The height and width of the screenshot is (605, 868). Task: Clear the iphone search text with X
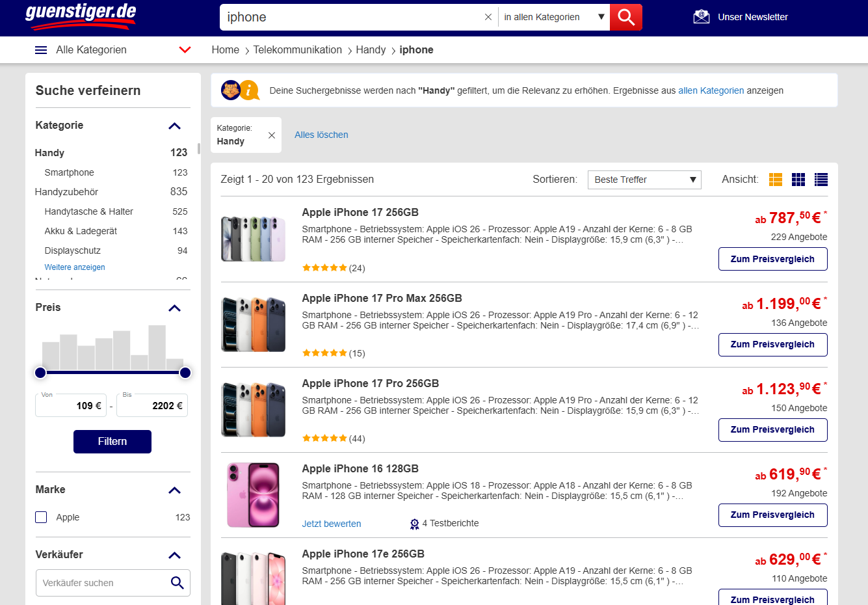[x=488, y=18]
